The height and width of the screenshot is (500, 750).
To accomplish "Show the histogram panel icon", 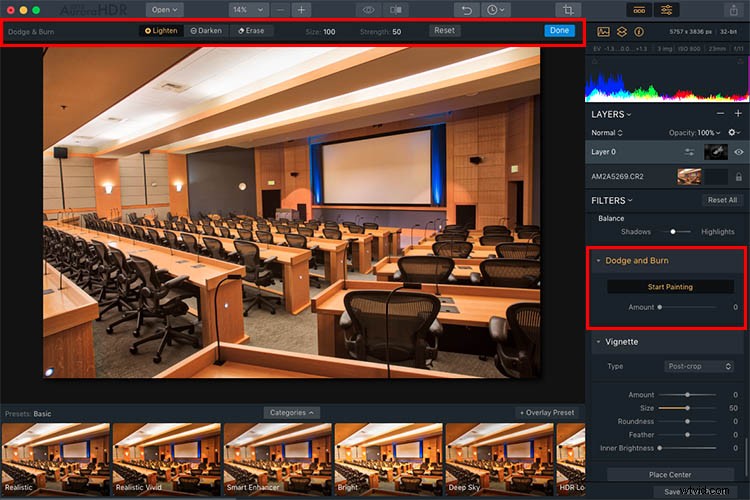I will [x=603, y=32].
